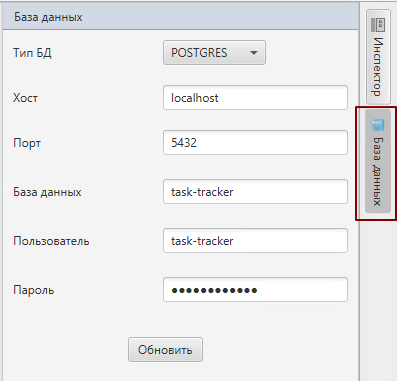Click the database icon on the side tab
This screenshot has width=397, height=381.
click(x=378, y=125)
